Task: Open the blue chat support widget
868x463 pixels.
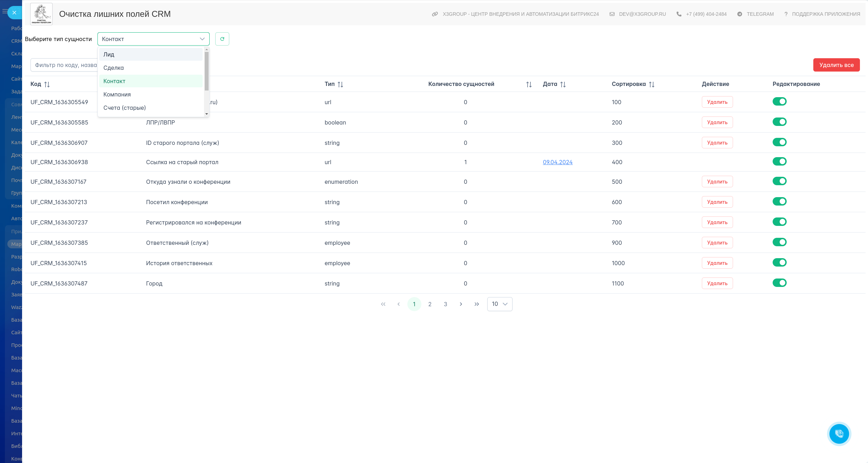Action: pos(839,434)
